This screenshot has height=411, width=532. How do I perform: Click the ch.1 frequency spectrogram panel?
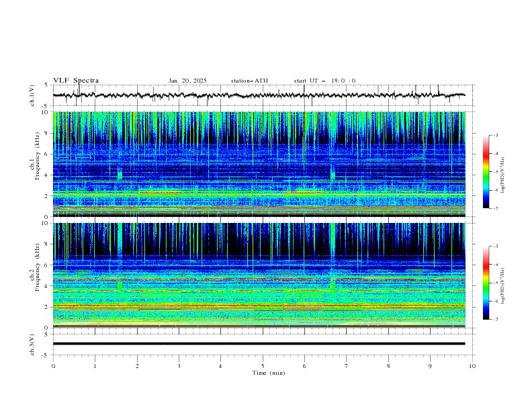point(259,164)
